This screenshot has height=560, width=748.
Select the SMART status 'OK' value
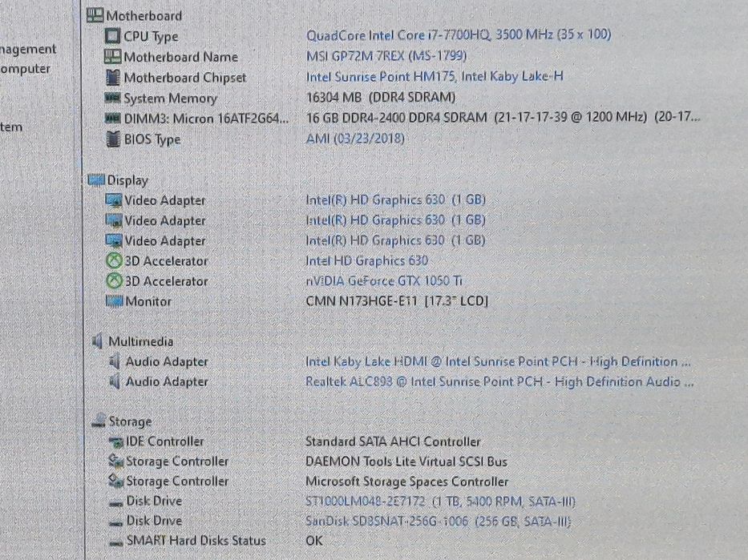point(314,541)
